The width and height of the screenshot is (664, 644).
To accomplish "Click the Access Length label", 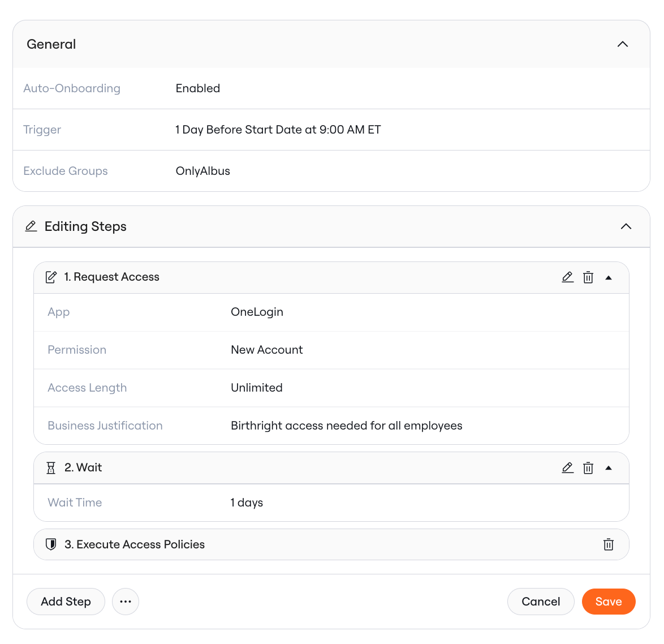I will pyautogui.click(x=87, y=388).
